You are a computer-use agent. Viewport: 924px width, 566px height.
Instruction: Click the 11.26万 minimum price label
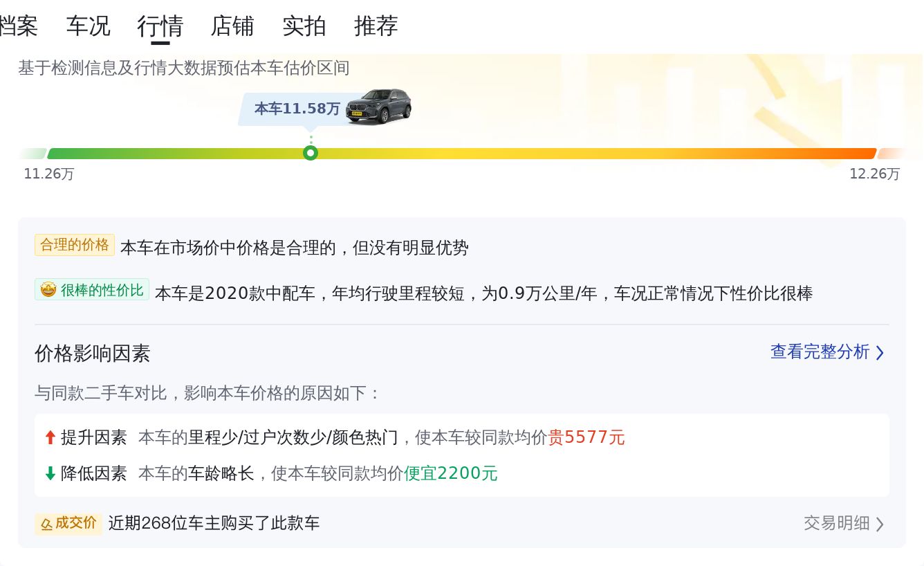click(49, 174)
